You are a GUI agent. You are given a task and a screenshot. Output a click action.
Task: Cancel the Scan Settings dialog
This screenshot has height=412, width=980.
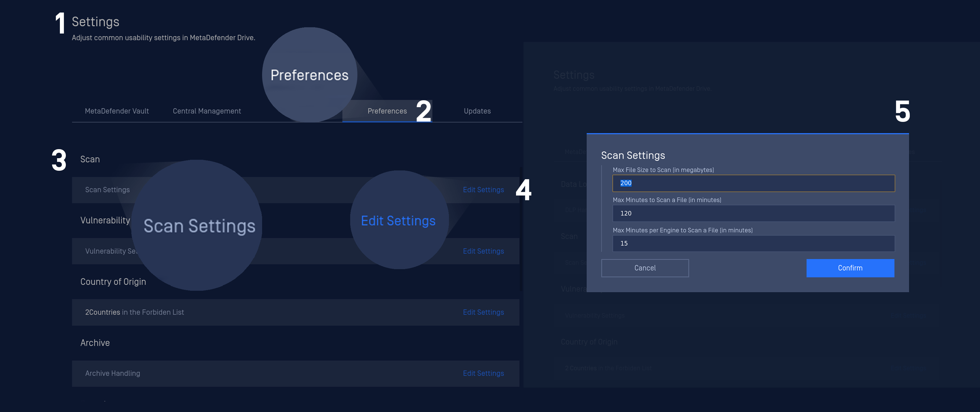point(645,268)
